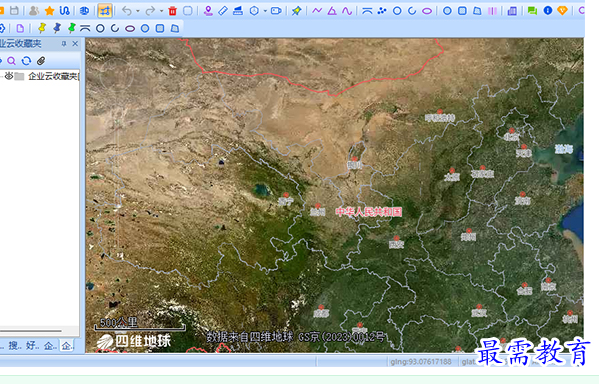
Task: Select the purple polyline drawing tool
Action: point(317,11)
